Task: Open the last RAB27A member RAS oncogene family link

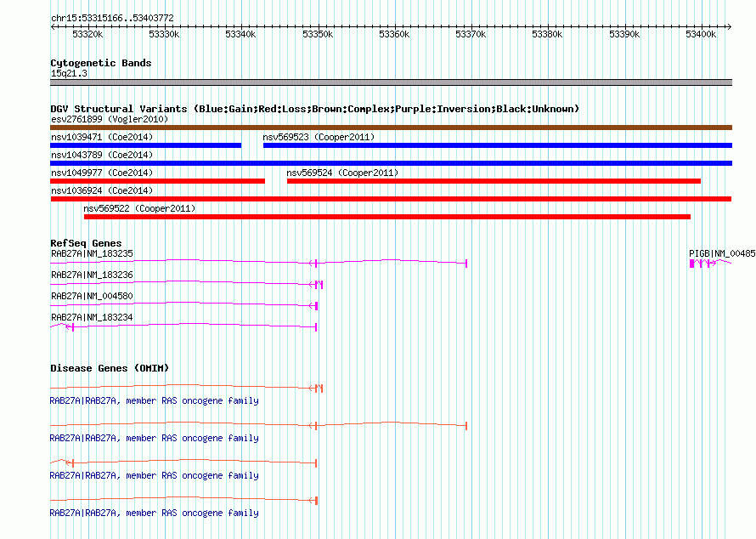Action: 155,513
